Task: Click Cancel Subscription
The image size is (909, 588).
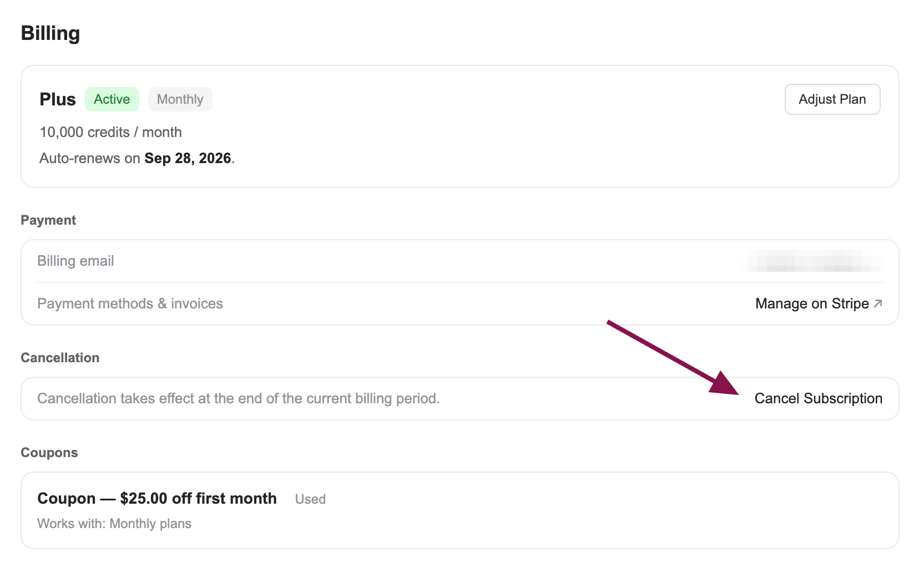Action: click(x=818, y=398)
